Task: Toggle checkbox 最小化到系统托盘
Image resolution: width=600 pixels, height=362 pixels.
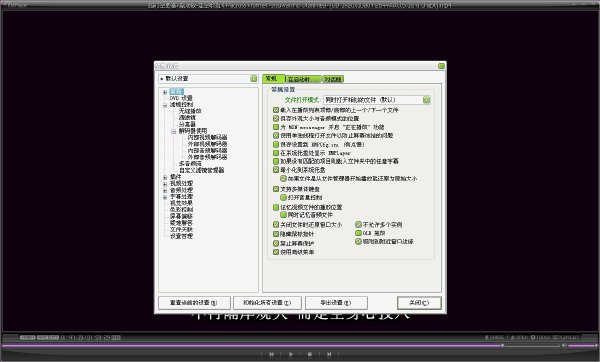Action: [x=276, y=170]
